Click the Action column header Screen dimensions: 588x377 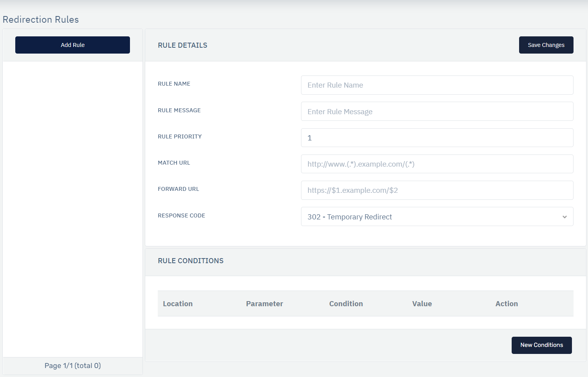[x=506, y=304]
